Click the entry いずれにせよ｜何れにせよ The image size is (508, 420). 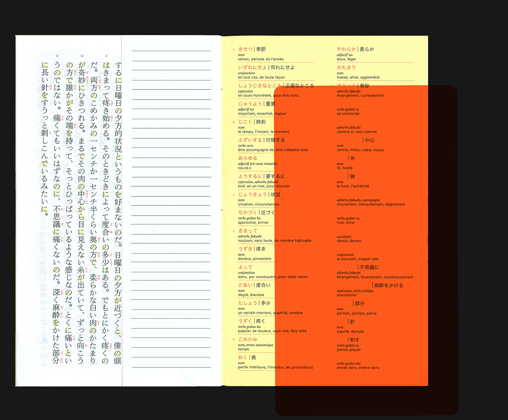tap(266, 67)
